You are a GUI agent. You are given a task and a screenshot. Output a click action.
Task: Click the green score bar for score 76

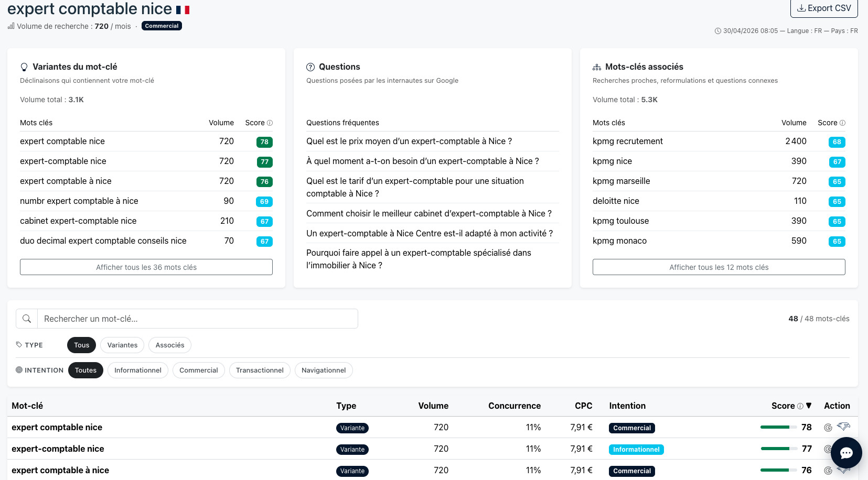778,470
